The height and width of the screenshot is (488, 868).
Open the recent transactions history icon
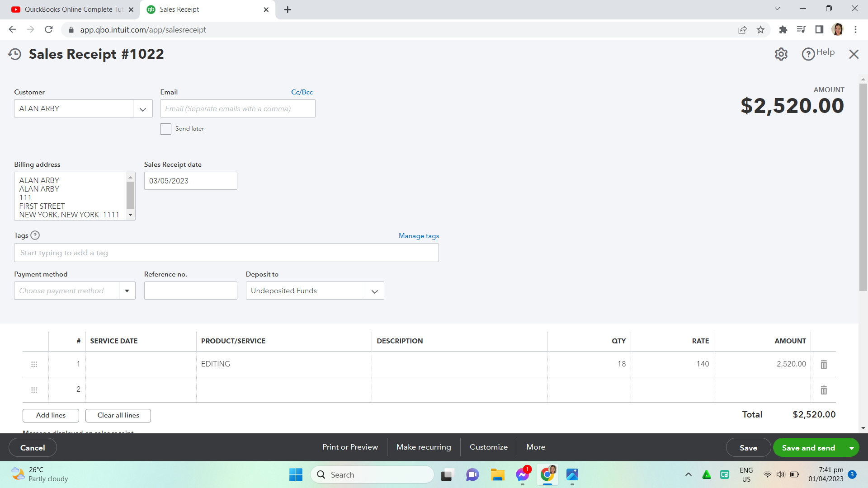[15, 54]
